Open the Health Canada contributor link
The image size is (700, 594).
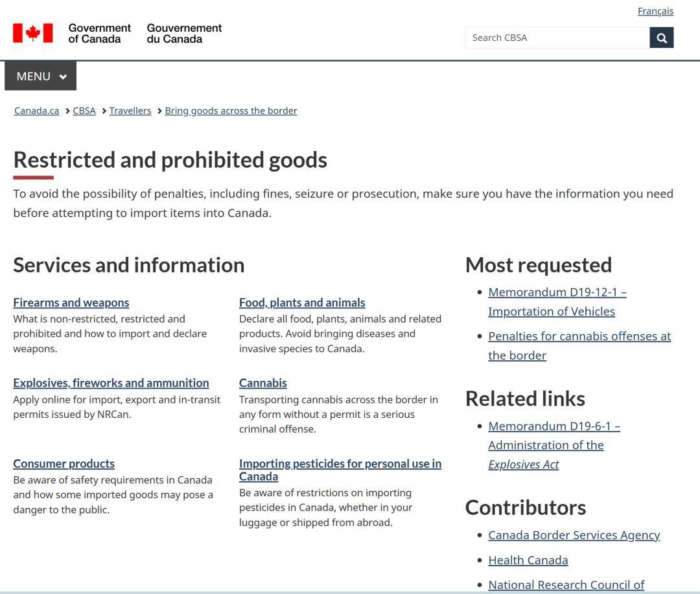pyautogui.click(x=528, y=560)
